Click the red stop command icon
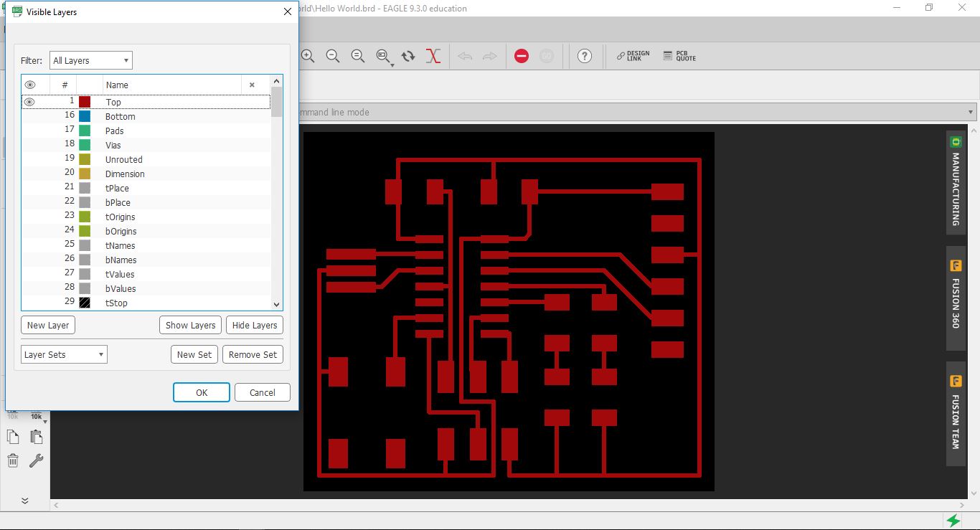This screenshot has width=980, height=530. [x=522, y=56]
